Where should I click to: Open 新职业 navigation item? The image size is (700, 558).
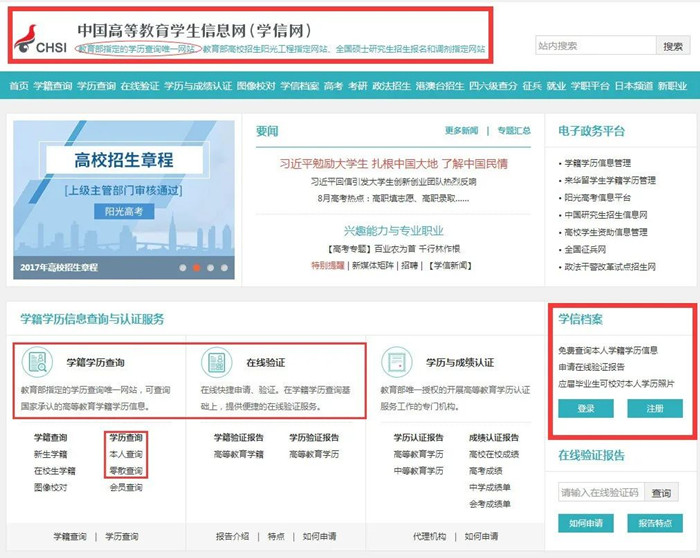(672, 86)
